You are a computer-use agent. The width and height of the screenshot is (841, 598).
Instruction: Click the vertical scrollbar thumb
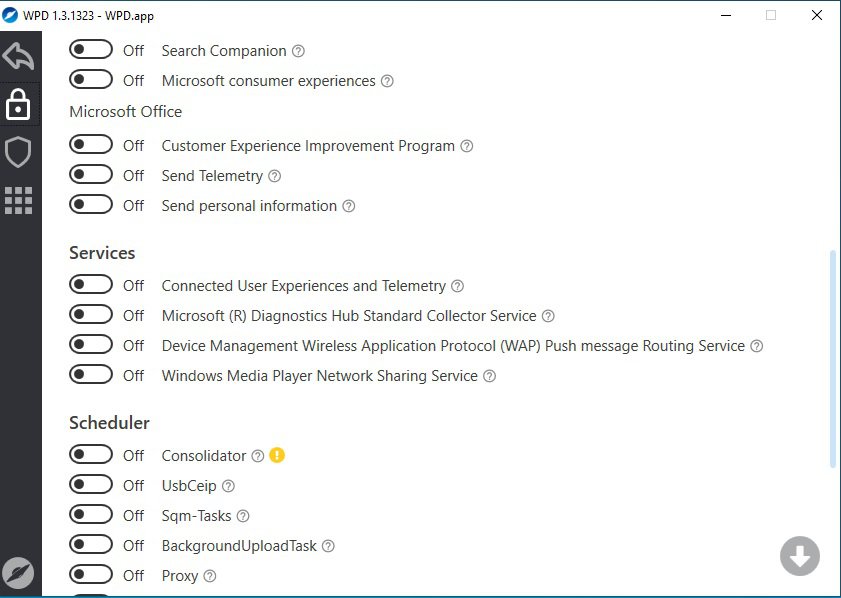(x=833, y=358)
